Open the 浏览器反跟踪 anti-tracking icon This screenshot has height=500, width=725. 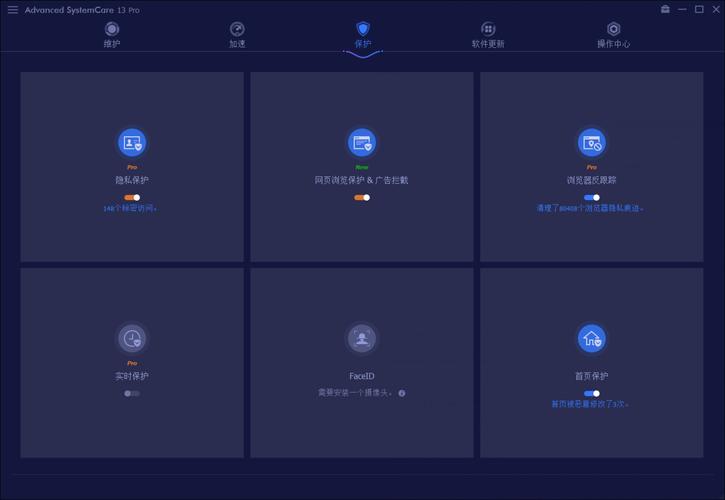[x=591, y=142]
